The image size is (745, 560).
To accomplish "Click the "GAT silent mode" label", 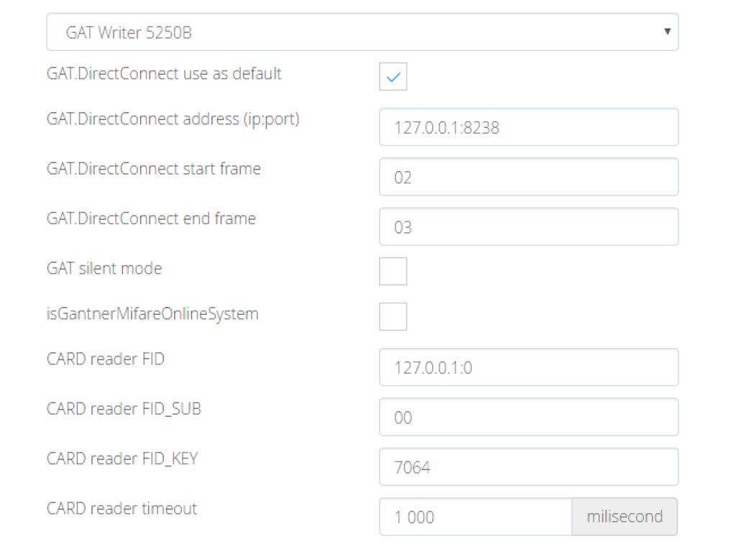I will coord(104,269).
